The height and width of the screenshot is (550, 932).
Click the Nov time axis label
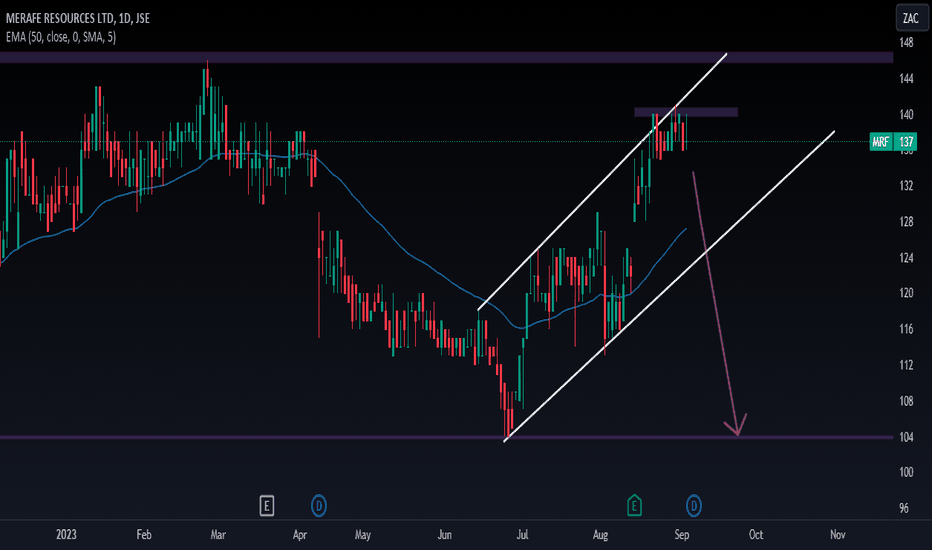coord(837,534)
